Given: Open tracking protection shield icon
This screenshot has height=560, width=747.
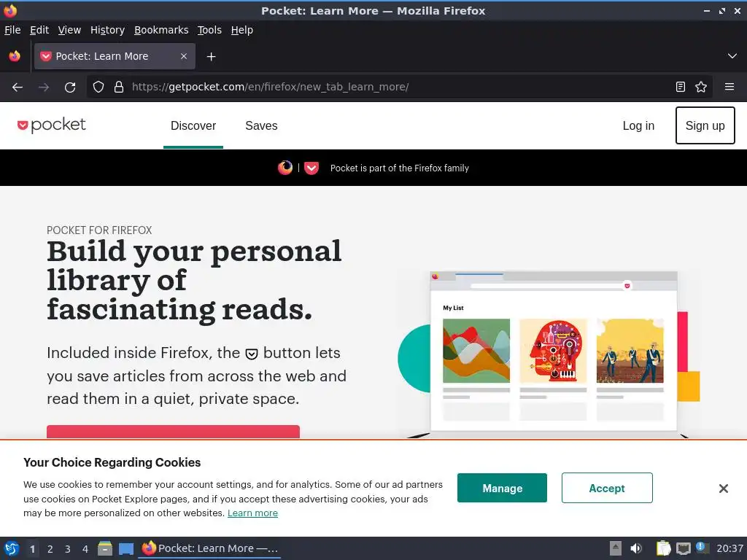Looking at the screenshot, I should 98,87.
